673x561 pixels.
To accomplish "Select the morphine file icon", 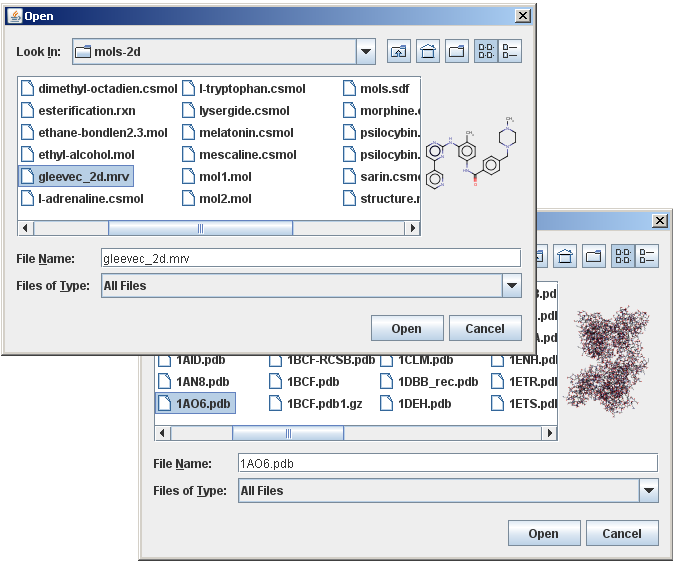I will (x=350, y=110).
